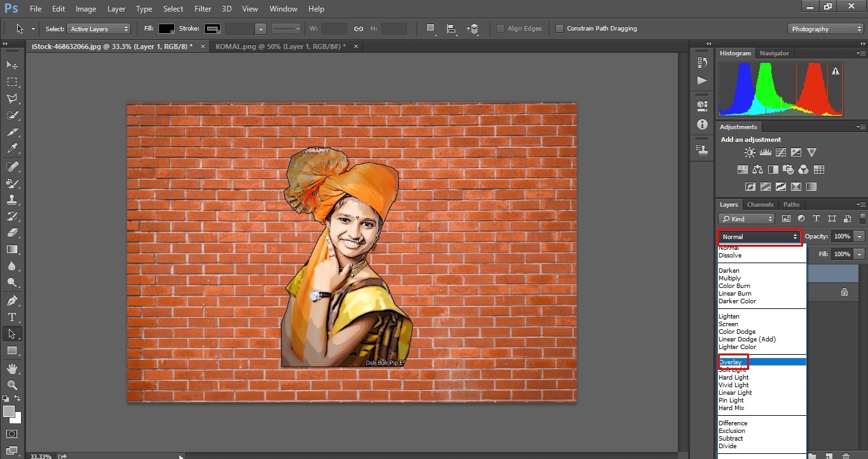Viewport: 868px width, 459px height.
Task: Toggle the Align Edges checkbox
Action: tap(500, 29)
